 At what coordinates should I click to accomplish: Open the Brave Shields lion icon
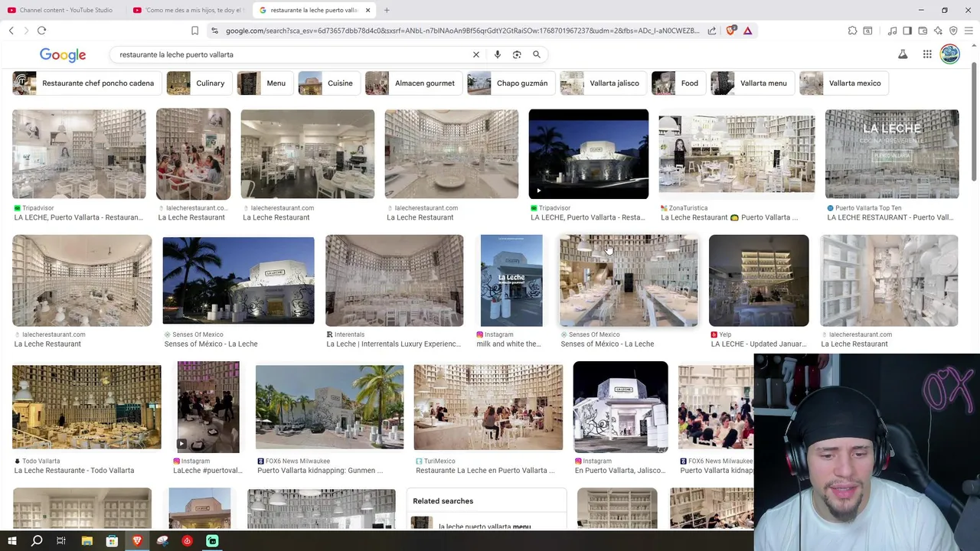point(731,31)
